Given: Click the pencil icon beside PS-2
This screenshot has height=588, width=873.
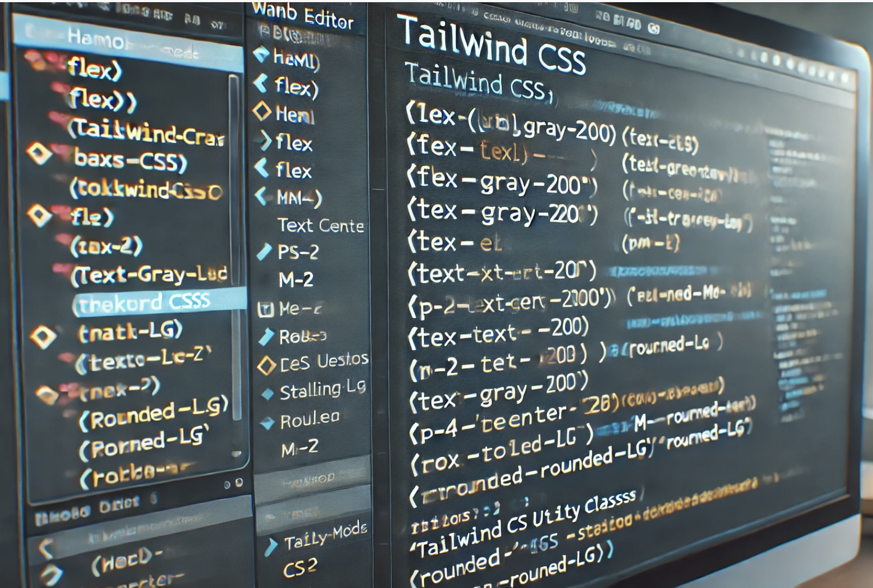Looking at the screenshot, I should tap(264, 252).
